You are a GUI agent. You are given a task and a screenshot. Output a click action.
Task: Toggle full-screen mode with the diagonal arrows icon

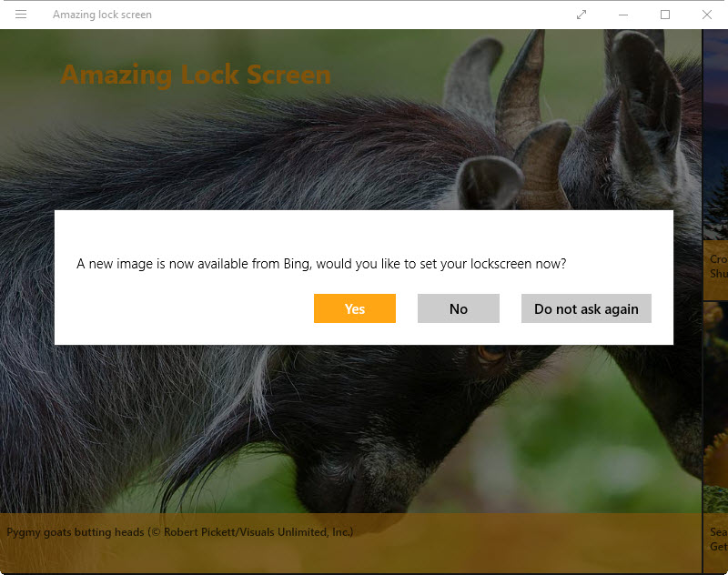581,15
